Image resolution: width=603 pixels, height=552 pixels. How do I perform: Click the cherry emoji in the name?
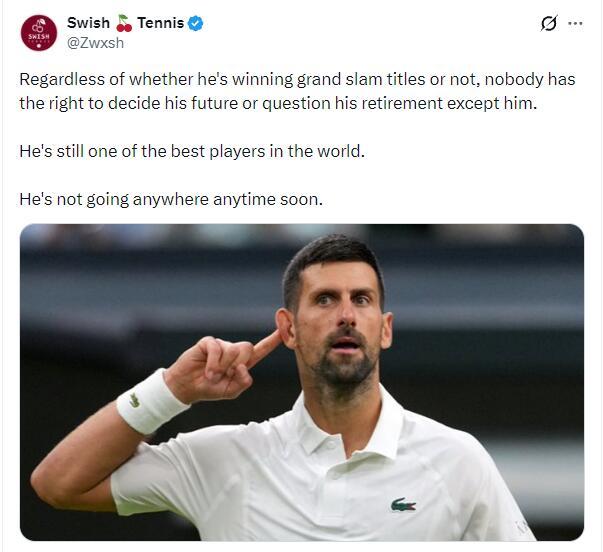(124, 23)
